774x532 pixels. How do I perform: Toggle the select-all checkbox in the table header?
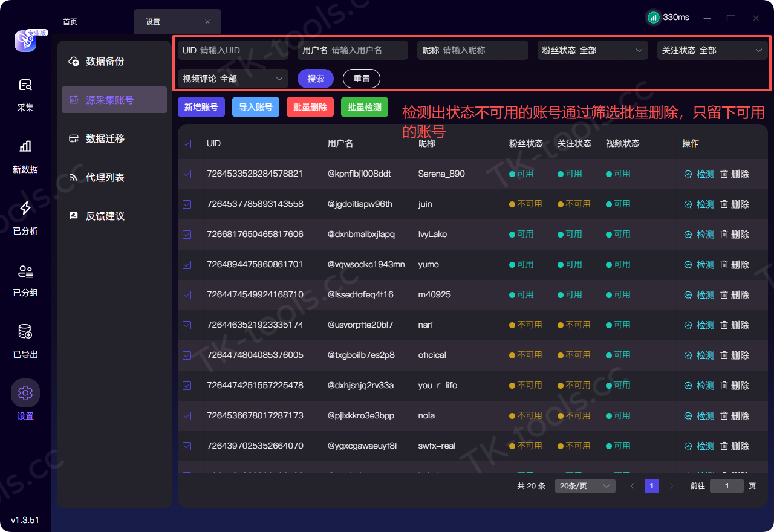(x=187, y=144)
